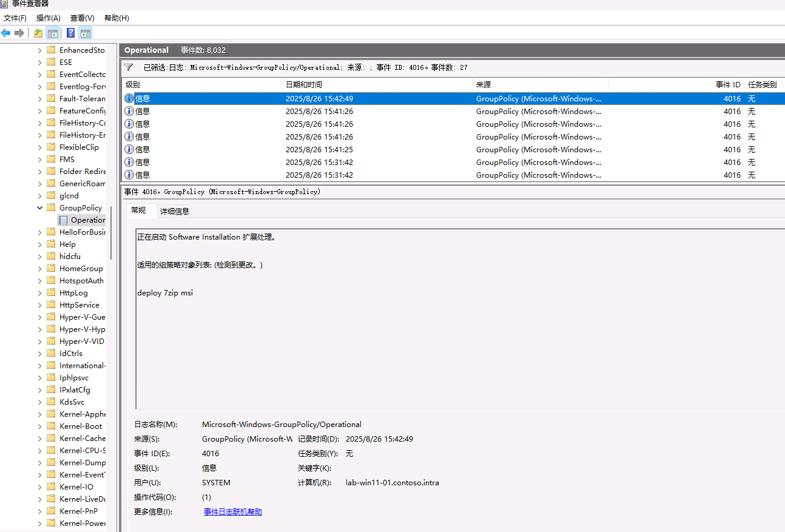Click the folder icon beside Kernel-IO

tap(51, 487)
